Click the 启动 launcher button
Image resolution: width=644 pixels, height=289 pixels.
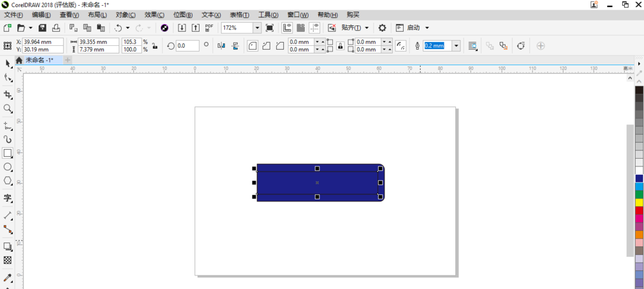coord(412,28)
